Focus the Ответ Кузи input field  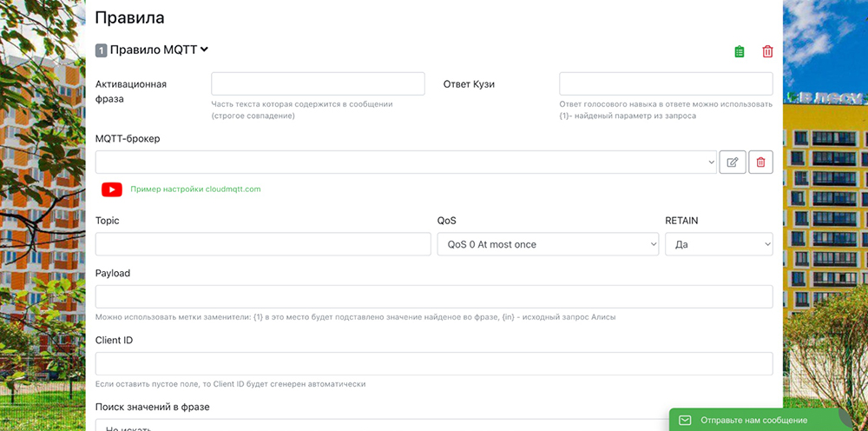point(666,83)
